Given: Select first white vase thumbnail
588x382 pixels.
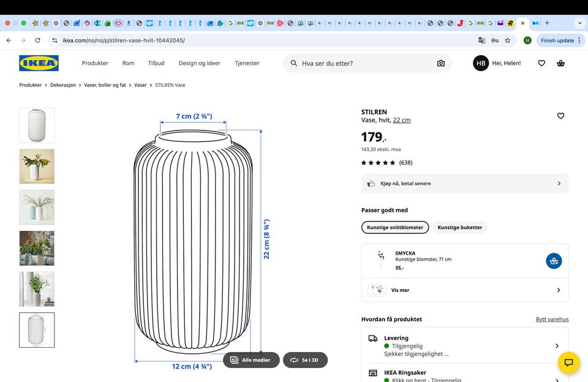Looking at the screenshot, I should (37, 125).
